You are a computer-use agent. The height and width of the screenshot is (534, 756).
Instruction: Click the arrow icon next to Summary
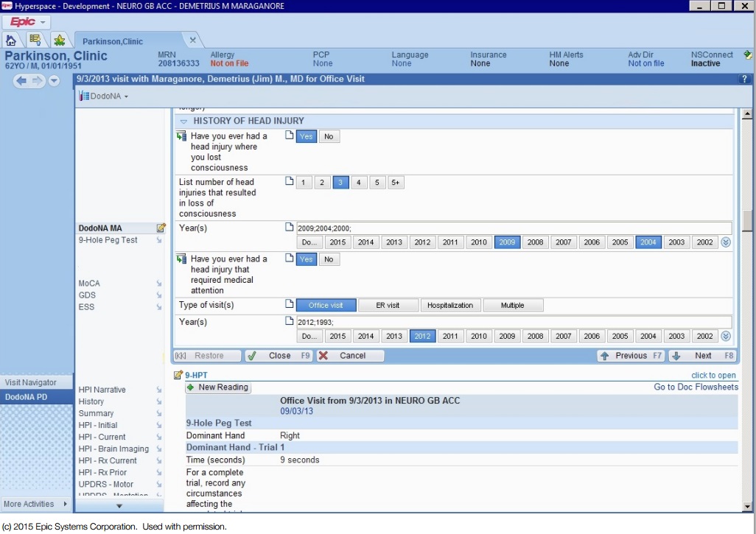tap(158, 413)
